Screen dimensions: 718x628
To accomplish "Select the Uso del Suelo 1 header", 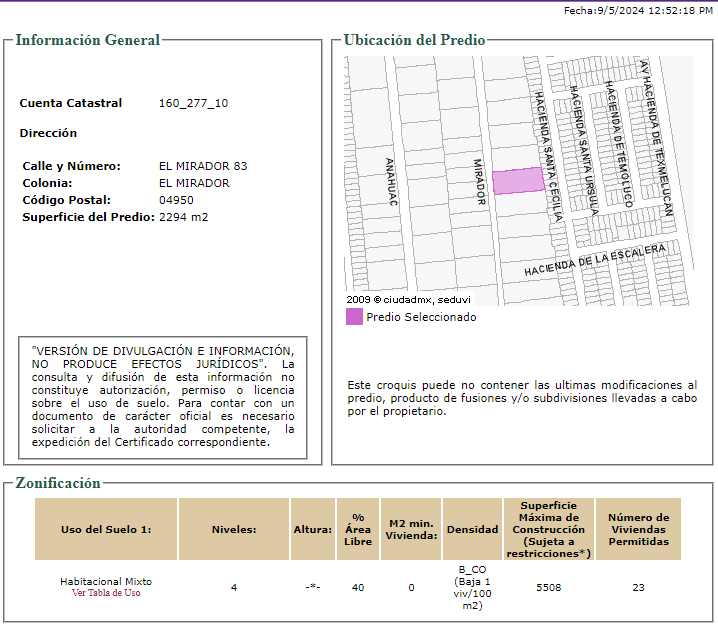I will [106, 529].
